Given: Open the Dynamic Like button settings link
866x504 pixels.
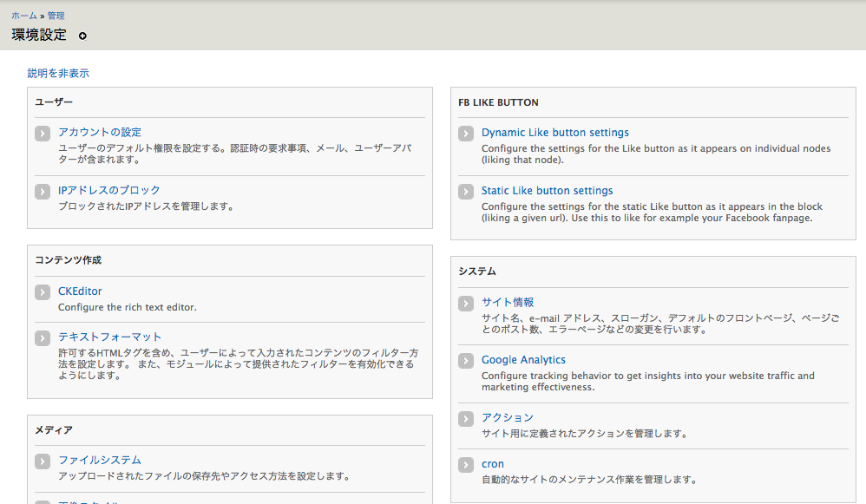Looking at the screenshot, I should pos(554,133).
